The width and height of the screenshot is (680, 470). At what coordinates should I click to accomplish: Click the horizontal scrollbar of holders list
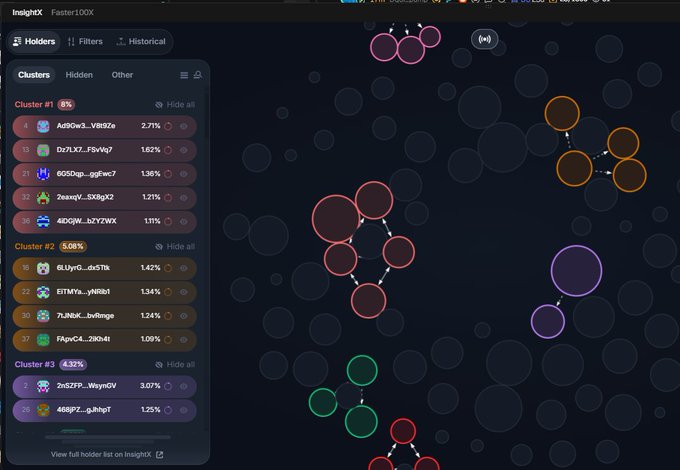pyautogui.click(x=108, y=437)
